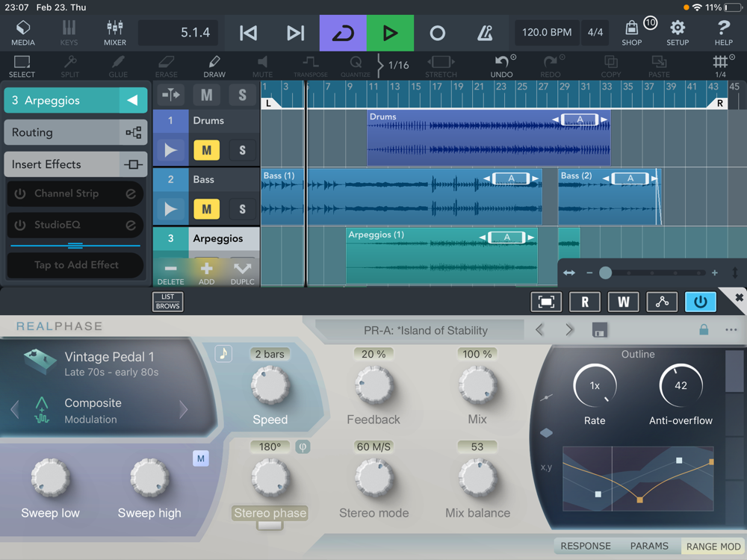Open the KEYS keyboard panel
Image resolution: width=747 pixels, height=560 pixels.
[69, 33]
